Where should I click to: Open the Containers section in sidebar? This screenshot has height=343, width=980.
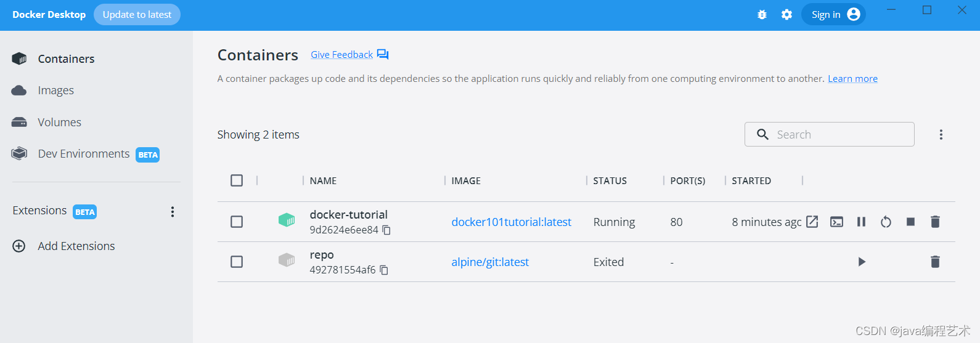click(x=66, y=59)
